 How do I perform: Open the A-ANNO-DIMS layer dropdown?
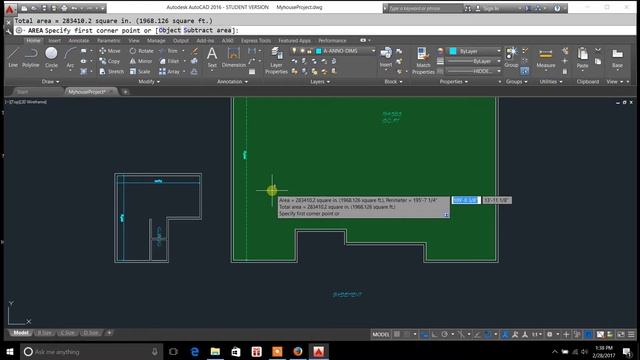pos(373,51)
